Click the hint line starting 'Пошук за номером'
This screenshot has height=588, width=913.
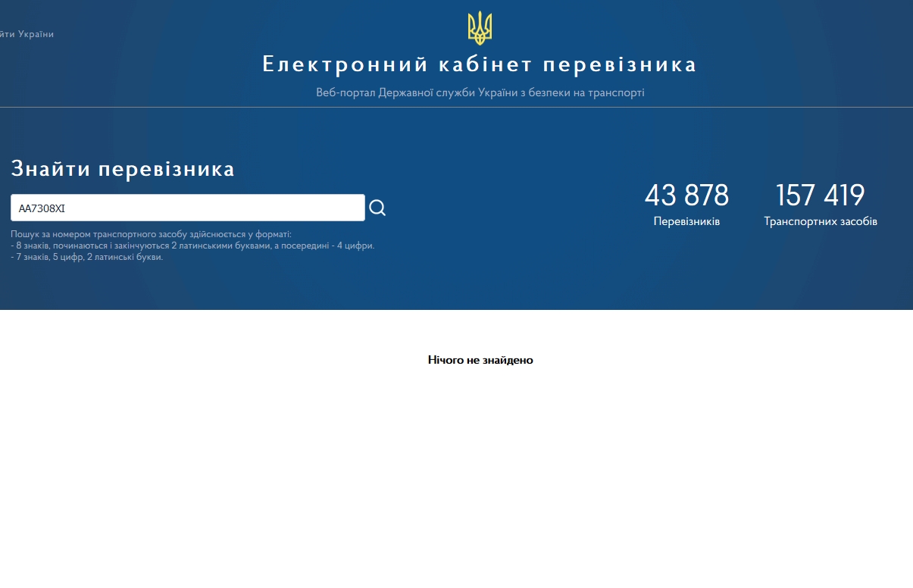[151, 235]
